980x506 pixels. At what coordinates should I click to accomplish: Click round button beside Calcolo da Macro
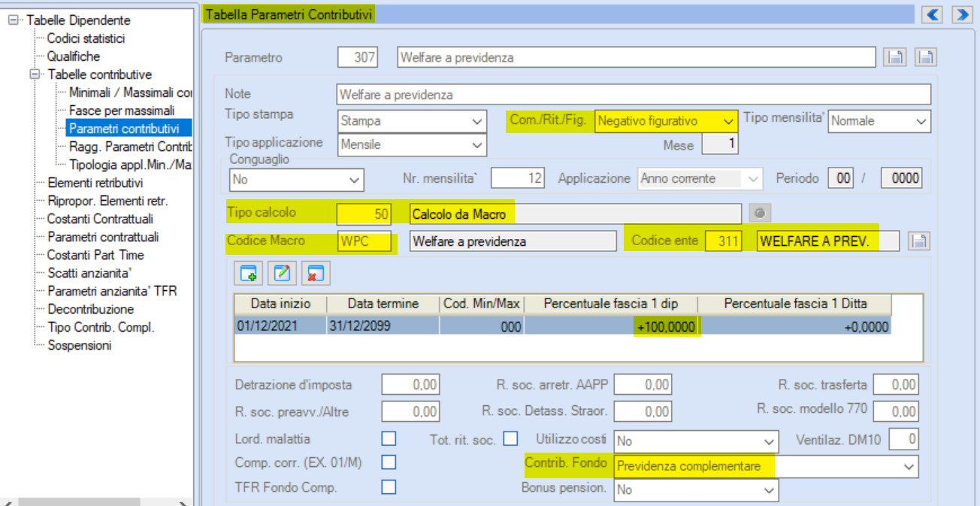[x=760, y=214]
